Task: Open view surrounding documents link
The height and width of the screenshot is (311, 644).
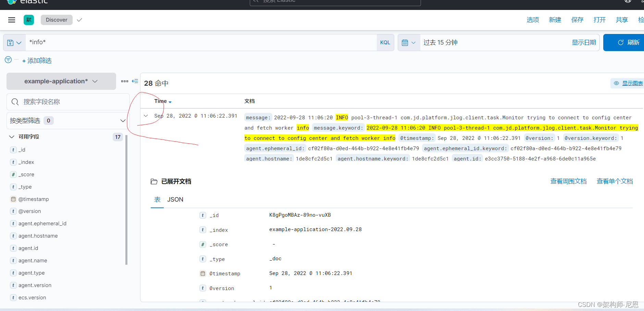Action: pyautogui.click(x=568, y=181)
